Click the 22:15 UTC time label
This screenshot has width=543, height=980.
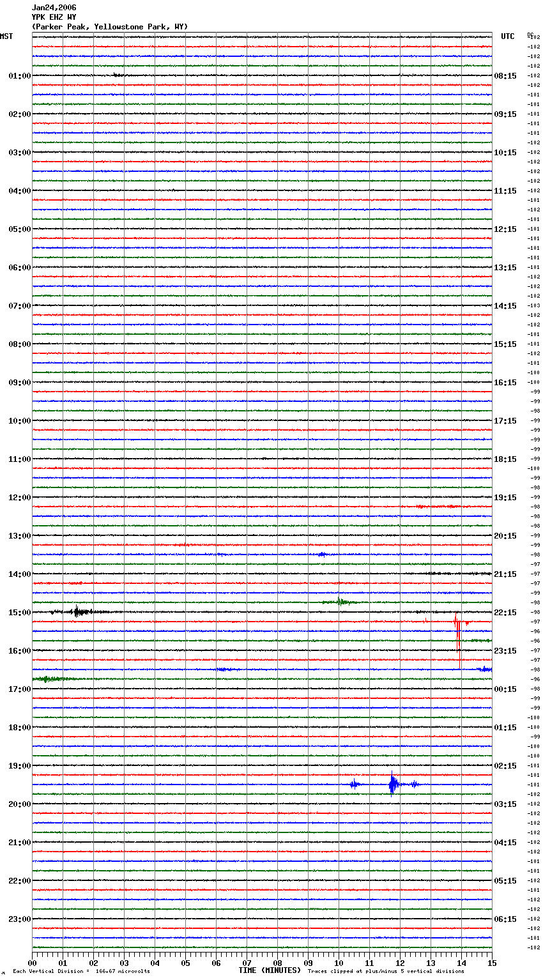(x=505, y=613)
